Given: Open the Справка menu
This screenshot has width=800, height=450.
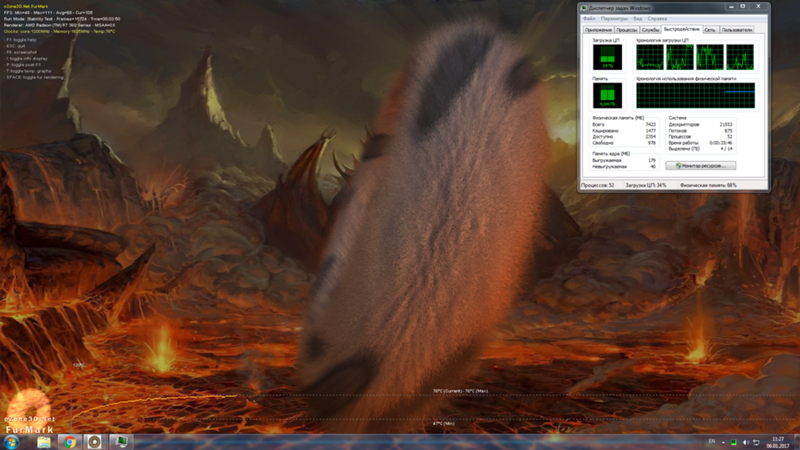Looking at the screenshot, I should click(657, 18).
